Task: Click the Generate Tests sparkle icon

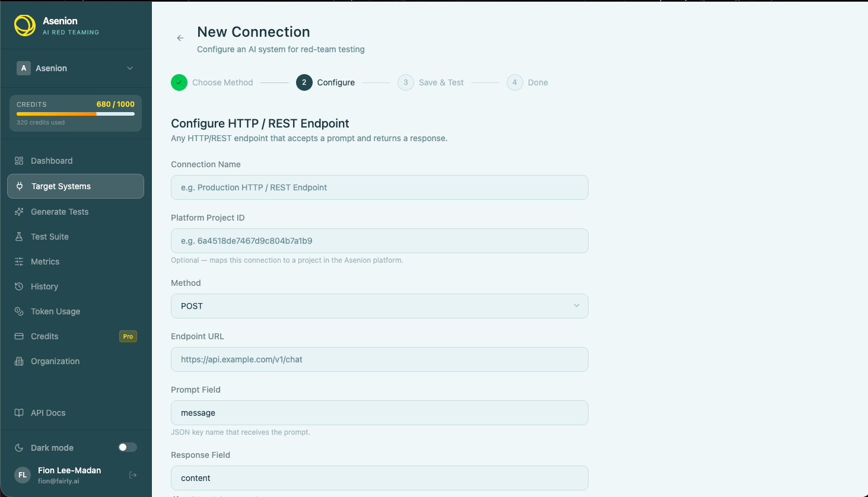Action: click(19, 212)
